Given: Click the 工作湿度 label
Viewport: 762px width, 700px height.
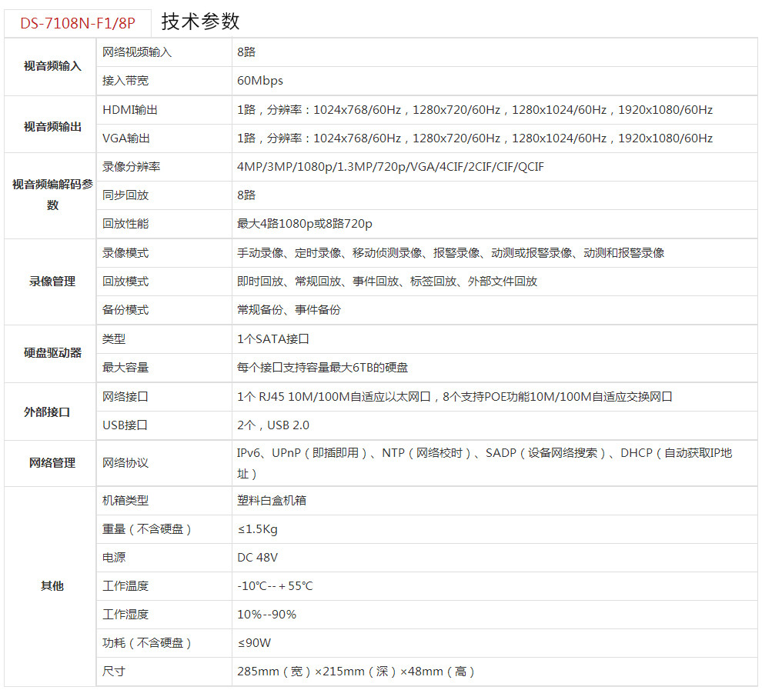Looking at the screenshot, I should [125, 615].
